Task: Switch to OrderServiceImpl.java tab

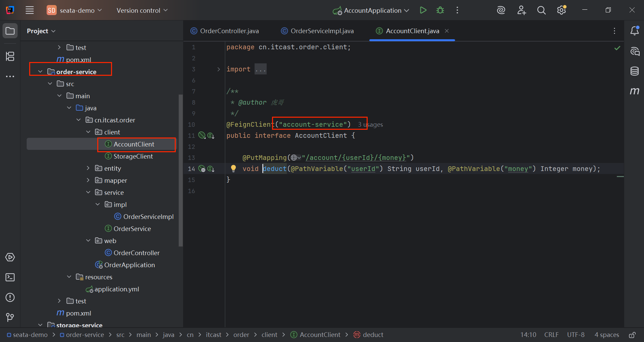Action: (x=317, y=31)
